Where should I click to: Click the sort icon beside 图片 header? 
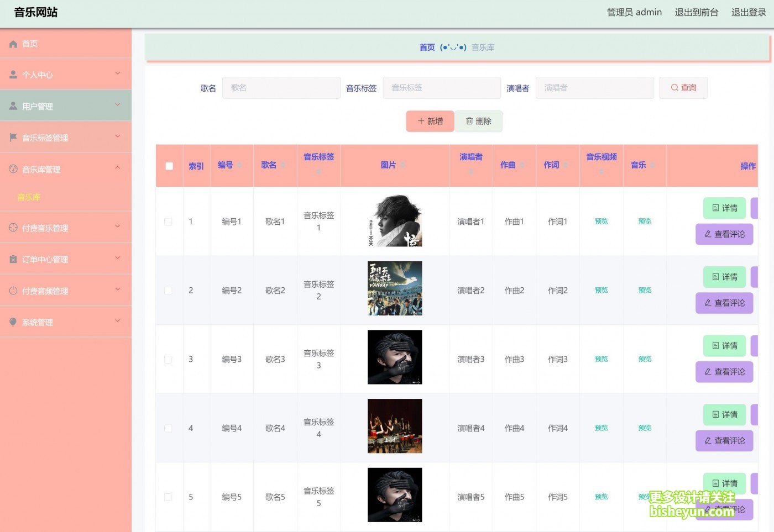(402, 165)
